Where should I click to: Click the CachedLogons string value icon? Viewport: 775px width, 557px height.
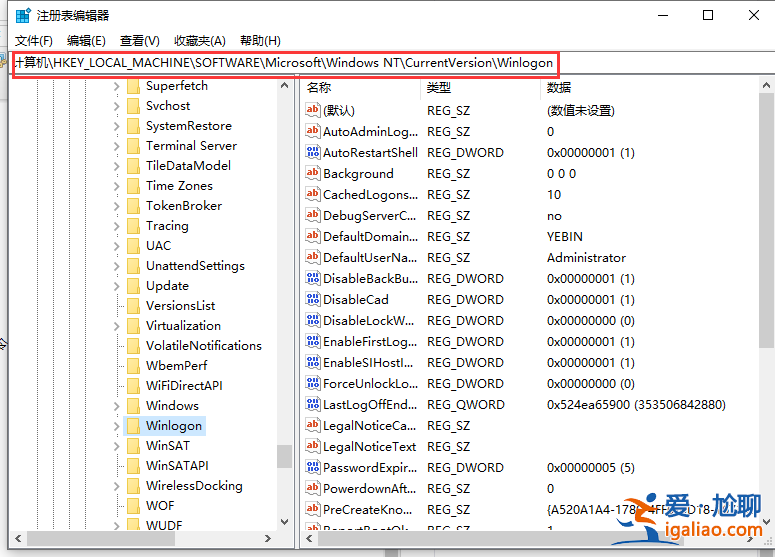pos(312,194)
